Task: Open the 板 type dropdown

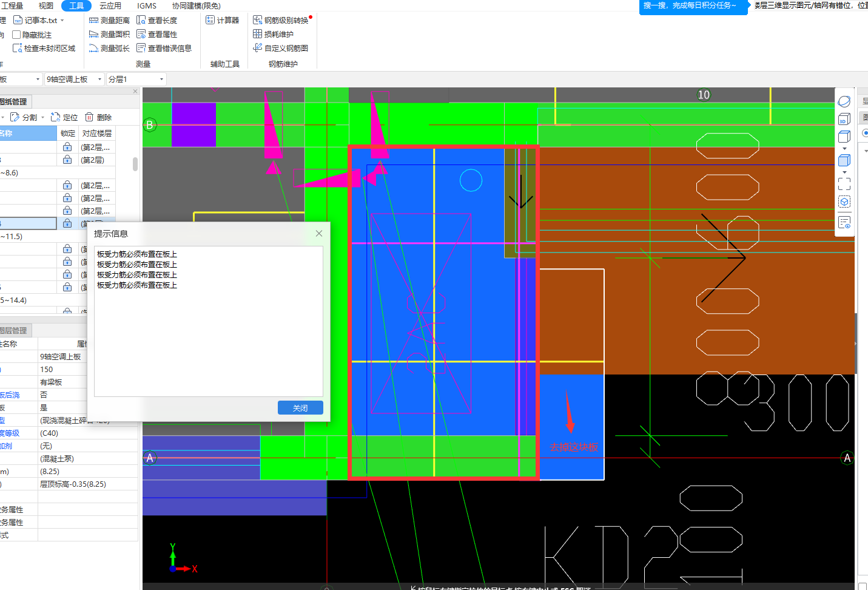Action: pyautogui.click(x=21, y=79)
